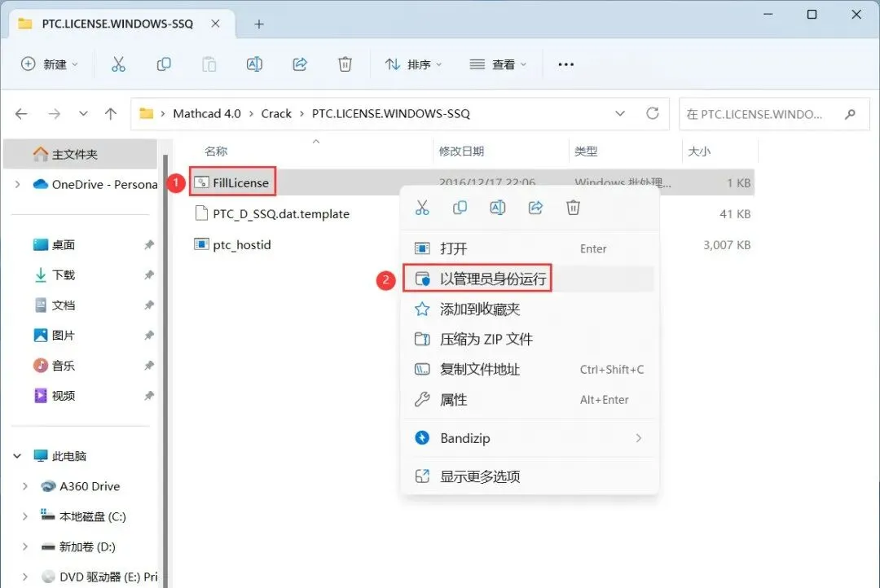Viewport: 880px width, 588px height.
Task: Open the 排序 (Sort) dropdown
Action: coord(414,64)
